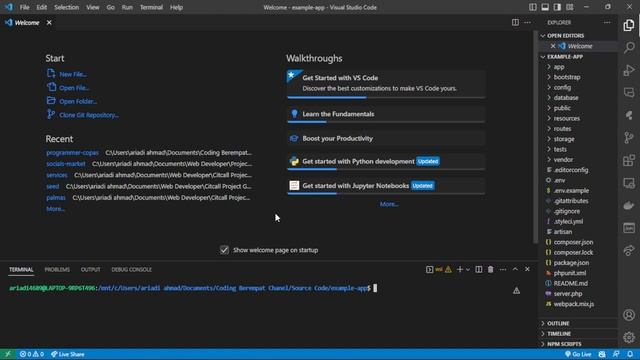Open the Selection menu
This screenshot has width=640, height=360.
click(67, 7)
